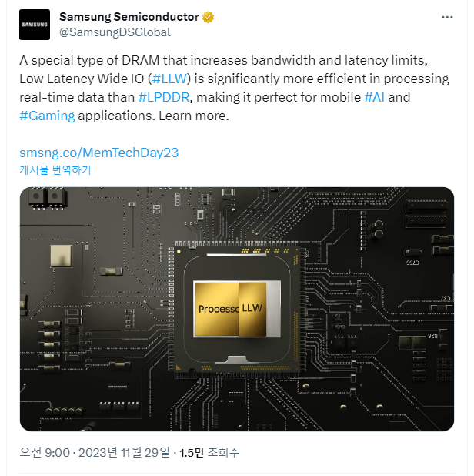Image resolution: width=474 pixels, height=476 pixels.
Task: Open the Samsung Semiconductor display name
Action: point(129,17)
